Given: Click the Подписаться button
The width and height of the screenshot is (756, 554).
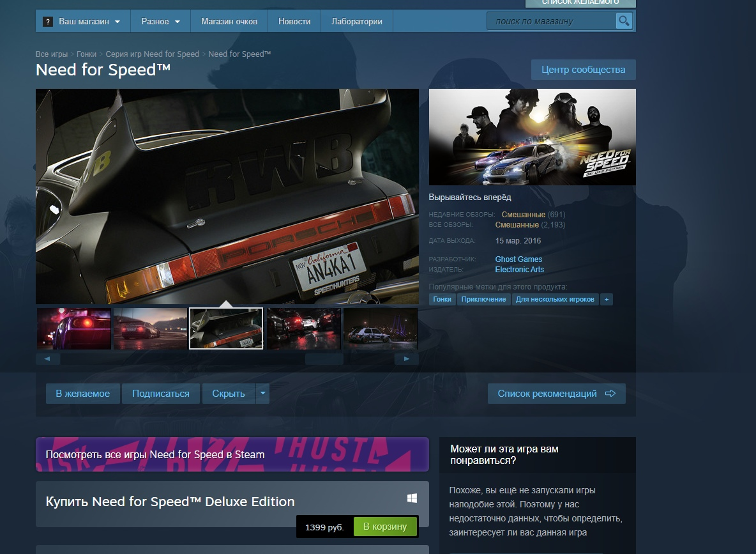Looking at the screenshot, I should pos(160,394).
